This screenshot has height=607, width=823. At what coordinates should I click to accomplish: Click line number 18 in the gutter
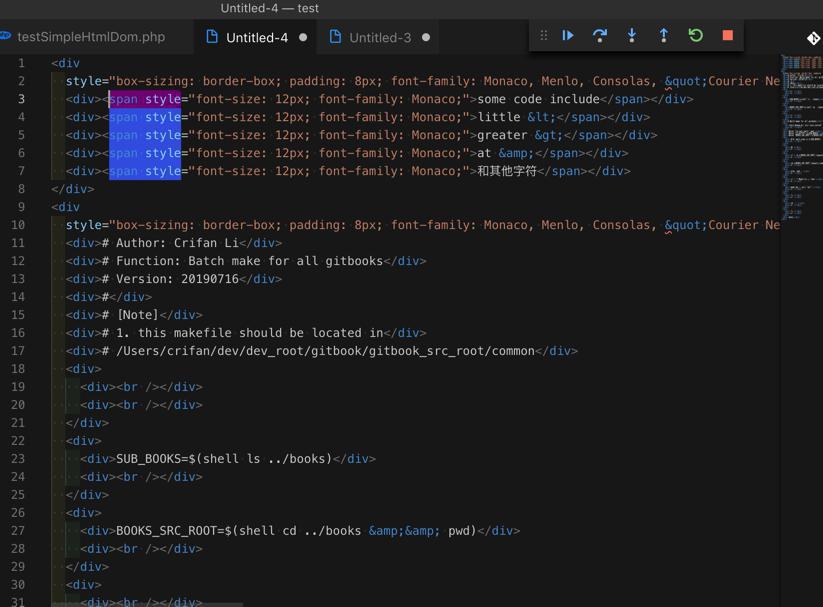[x=19, y=369]
